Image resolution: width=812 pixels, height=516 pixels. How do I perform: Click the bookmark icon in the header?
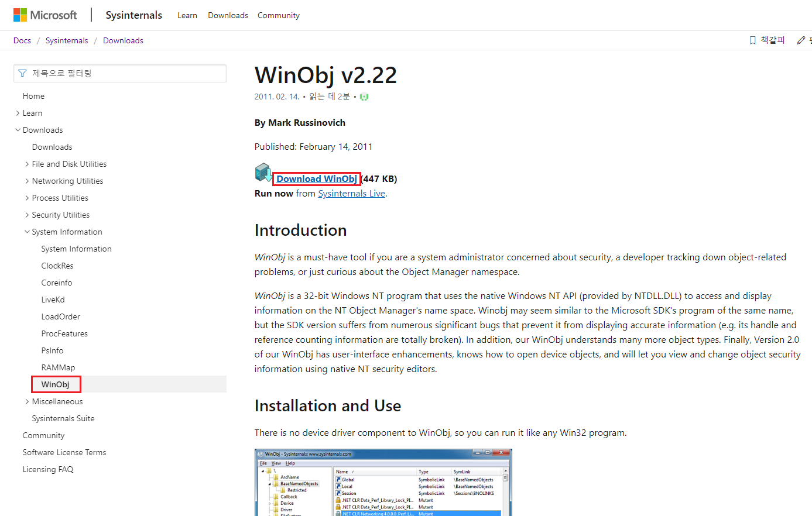click(x=753, y=40)
